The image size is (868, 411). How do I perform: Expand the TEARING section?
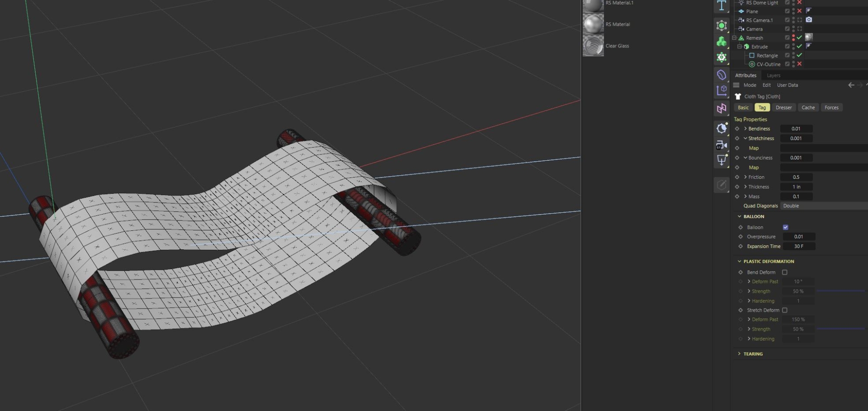tap(740, 354)
